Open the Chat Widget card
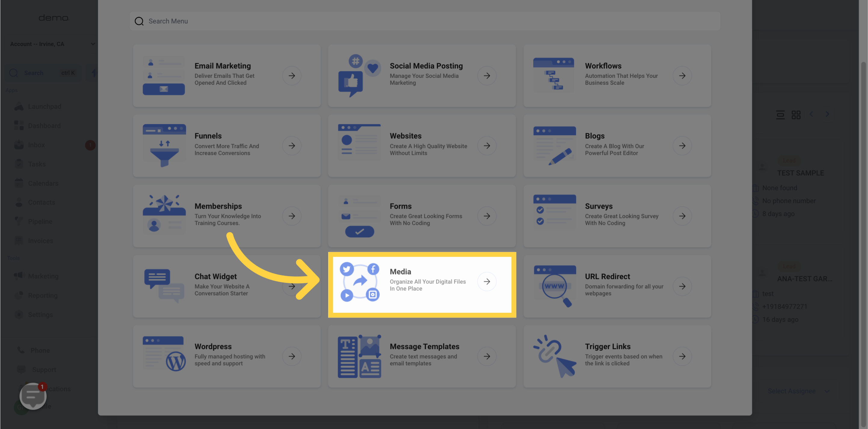This screenshot has height=429, width=868. pyautogui.click(x=227, y=286)
